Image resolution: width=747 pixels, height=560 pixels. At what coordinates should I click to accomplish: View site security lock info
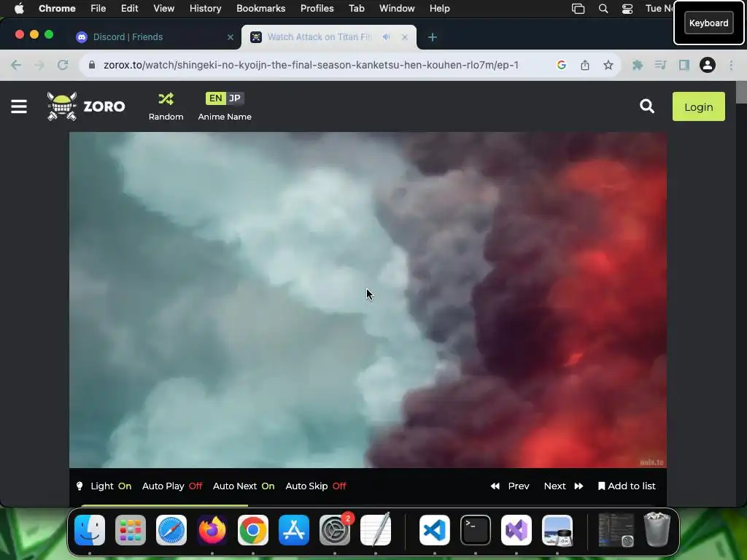92,65
